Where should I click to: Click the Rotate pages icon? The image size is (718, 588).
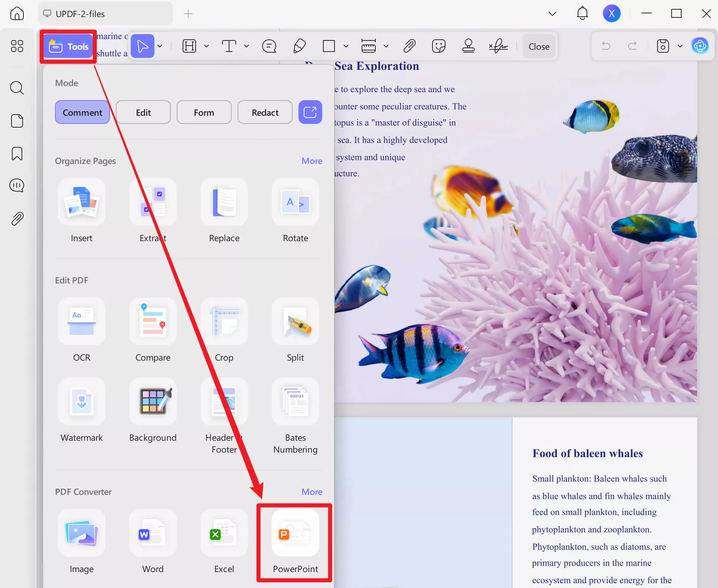(295, 202)
